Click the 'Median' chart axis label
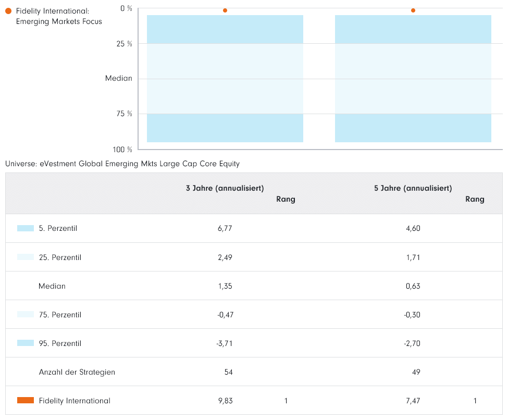Viewport: 508px width, 420px height. (x=119, y=79)
